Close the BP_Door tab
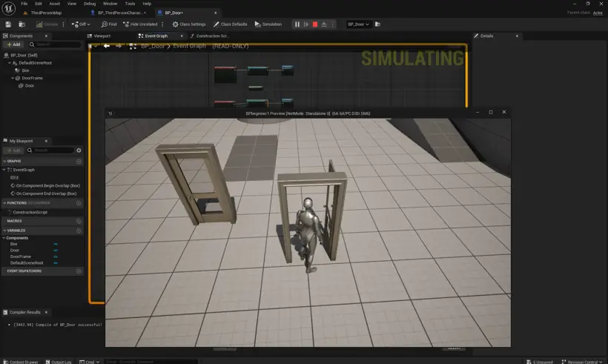The height and width of the screenshot is (364, 608). 216,13
